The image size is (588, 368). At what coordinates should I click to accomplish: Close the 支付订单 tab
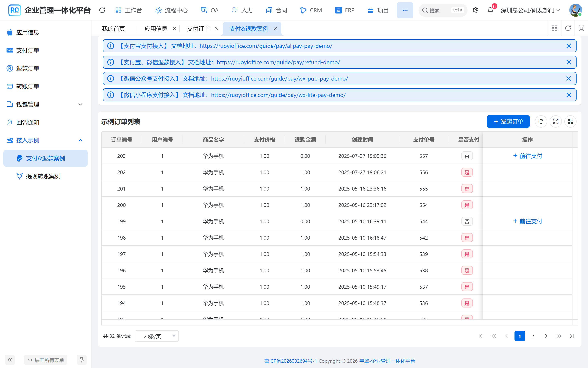pyautogui.click(x=217, y=29)
